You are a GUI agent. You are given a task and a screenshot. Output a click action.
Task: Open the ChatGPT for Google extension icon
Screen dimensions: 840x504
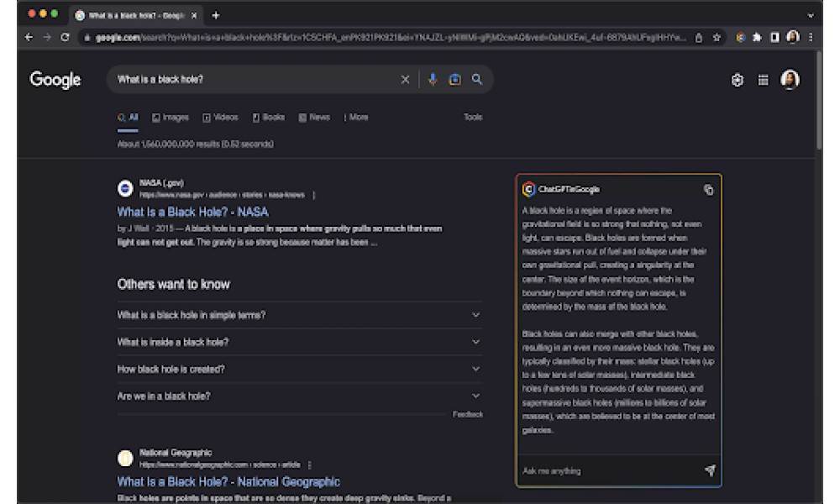(x=740, y=38)
